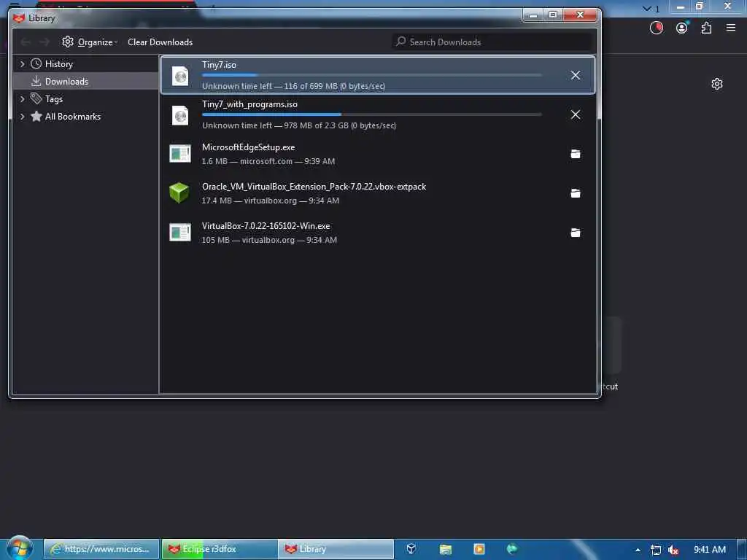The width and height of the screenshot is (747, 560).
Task: Show VirtualBox Extension Pack file in folder
Action: 575,193
